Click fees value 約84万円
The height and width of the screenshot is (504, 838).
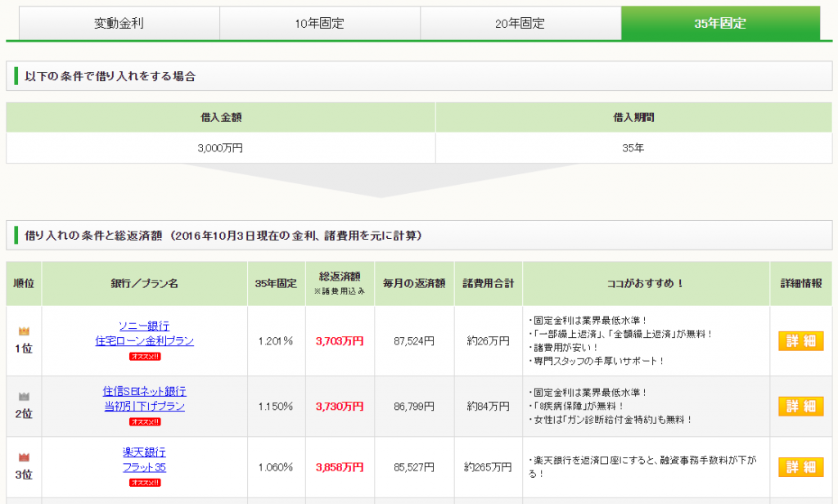[488, 406]
